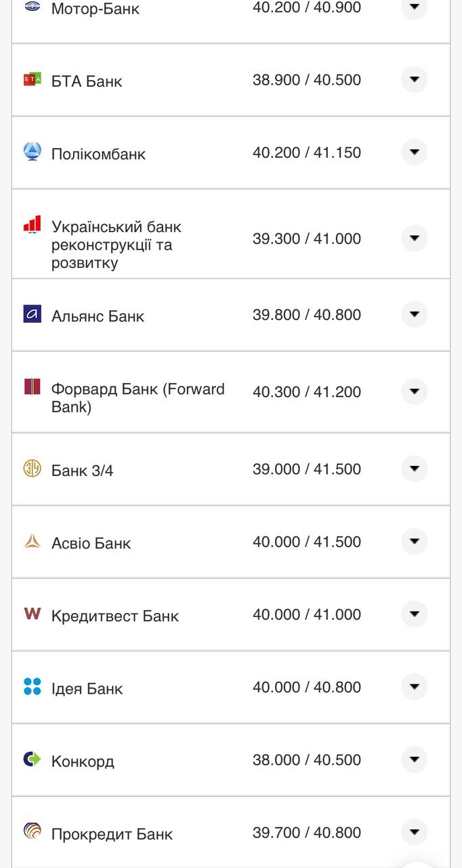Click the Полікомбанк logo icon
The image size is (462, 868).
pyautogui.click(x=33, y=151)
